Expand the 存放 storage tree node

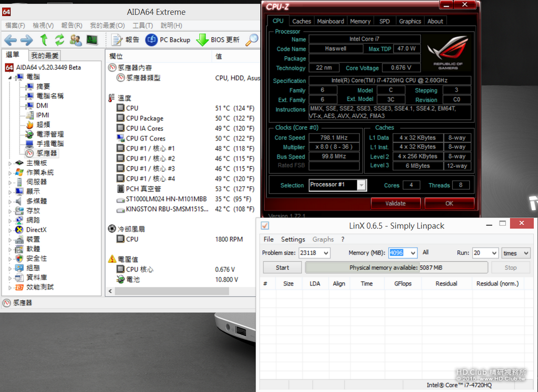click(x=10, y=211)
